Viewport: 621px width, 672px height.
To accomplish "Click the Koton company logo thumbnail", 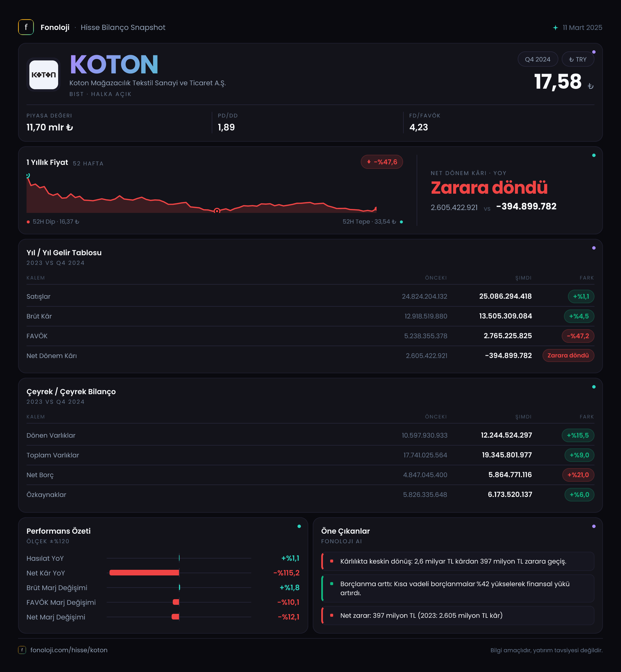I will (44, 75).
